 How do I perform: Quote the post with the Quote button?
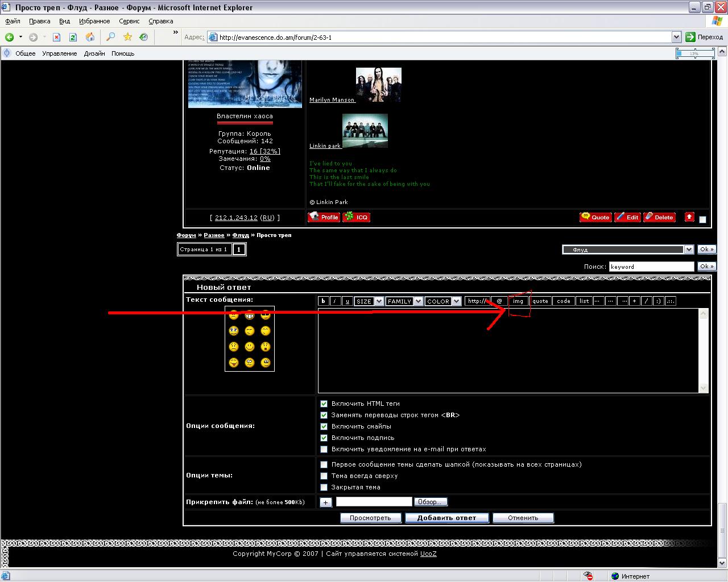[x=595, y=217]
